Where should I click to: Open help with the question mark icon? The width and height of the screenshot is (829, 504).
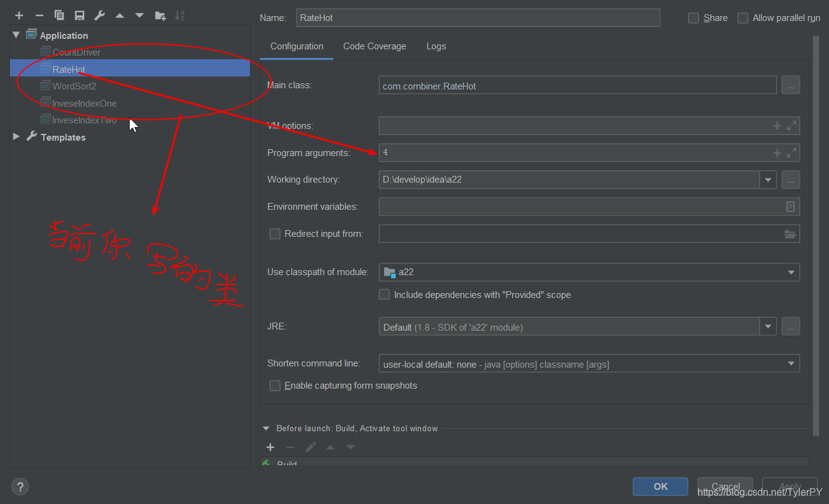tap(20, 486)
